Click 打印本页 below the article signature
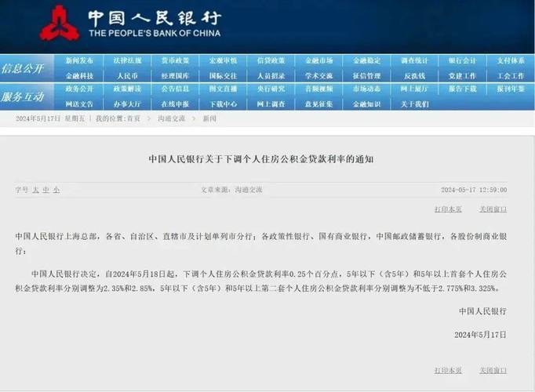 [448, 370]
